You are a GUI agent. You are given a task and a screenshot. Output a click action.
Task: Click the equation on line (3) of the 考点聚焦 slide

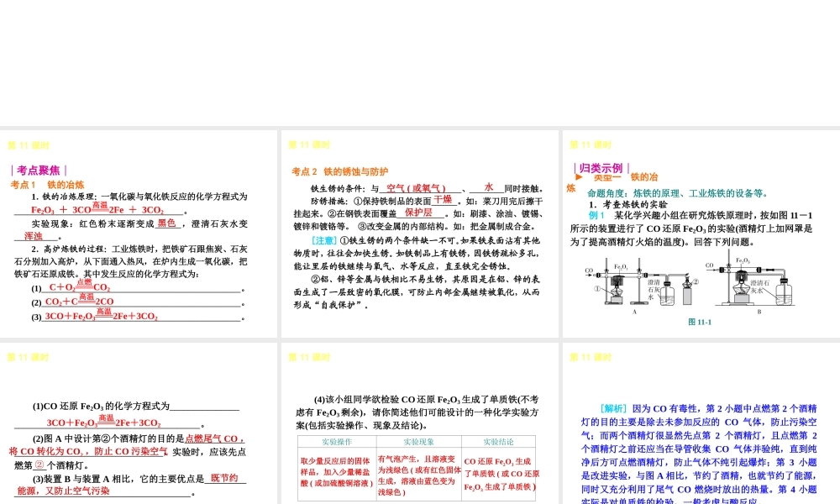(x=101, y=315)
